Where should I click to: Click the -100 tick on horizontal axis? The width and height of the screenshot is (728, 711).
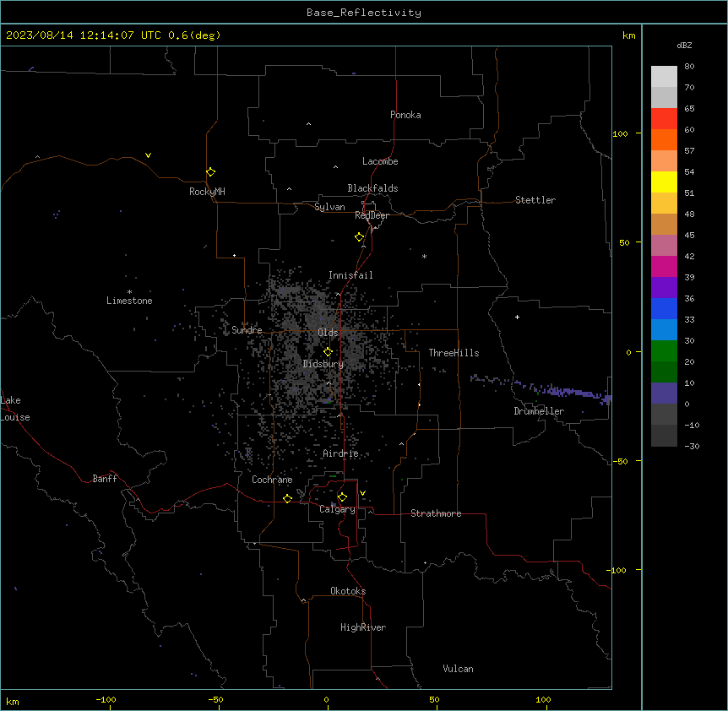(x=106, y=699)
